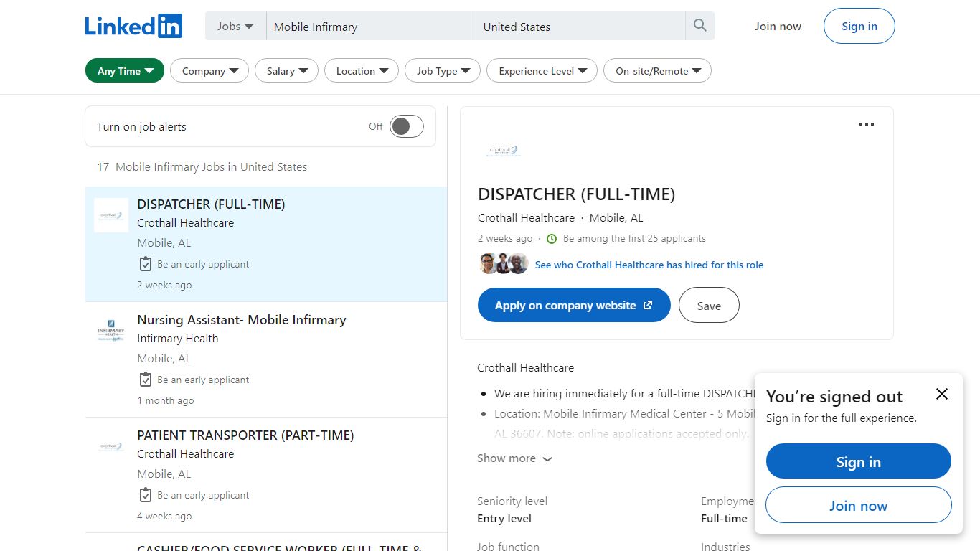
Task: Click early applicant clipboard icon under Dispatcher
Action: coord(145,264)
